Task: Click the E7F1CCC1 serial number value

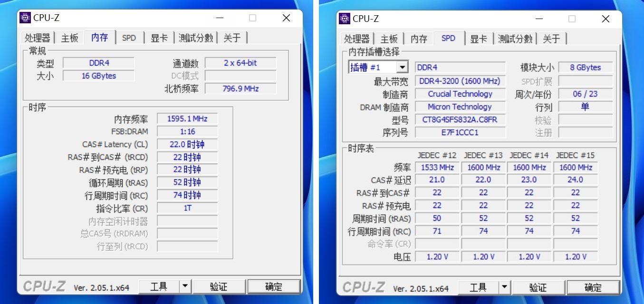Action: tap(460, 132)
